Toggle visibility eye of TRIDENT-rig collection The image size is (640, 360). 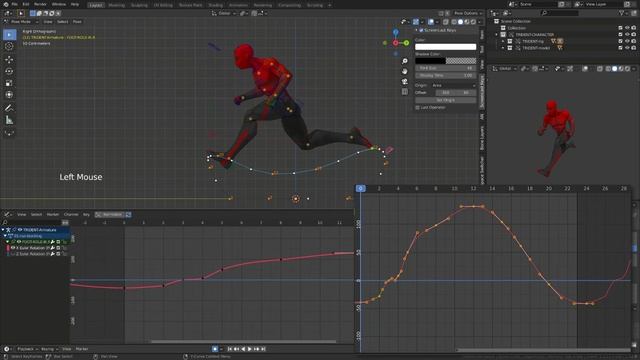[x=627, y=41]
